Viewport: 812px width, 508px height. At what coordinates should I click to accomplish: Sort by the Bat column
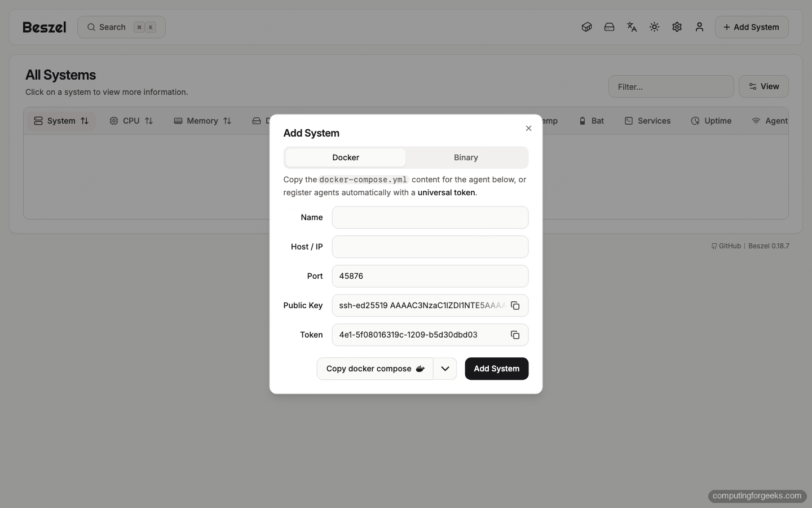click(592, 121)
